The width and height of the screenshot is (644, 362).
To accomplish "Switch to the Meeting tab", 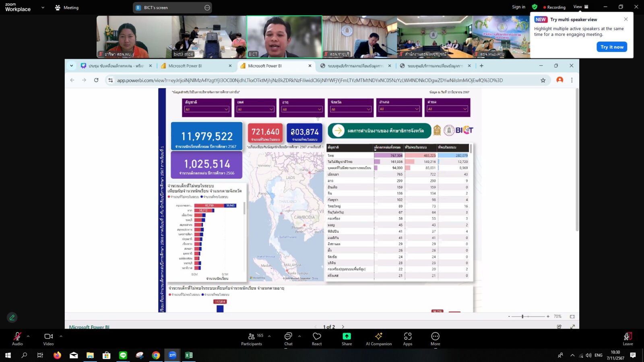I will pyautogui.click(x=67, y=7).
